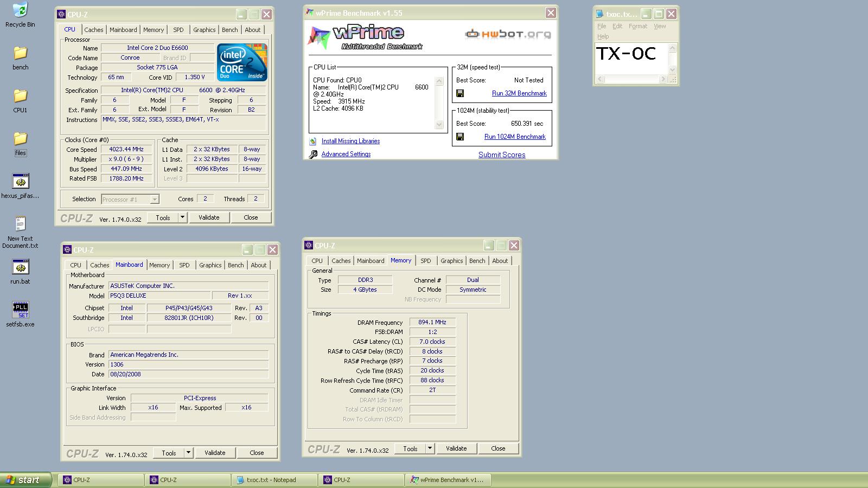Switch to txoc.txt - Notepad in taskbar
The width and height of the screenshot is (868, 488).
click(275, 480)
